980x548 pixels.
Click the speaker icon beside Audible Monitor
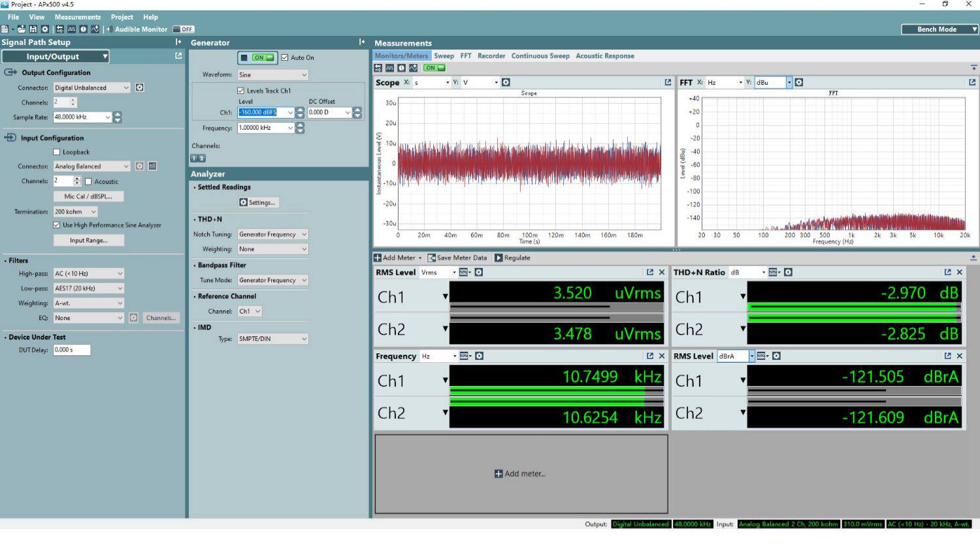point(109,29)
